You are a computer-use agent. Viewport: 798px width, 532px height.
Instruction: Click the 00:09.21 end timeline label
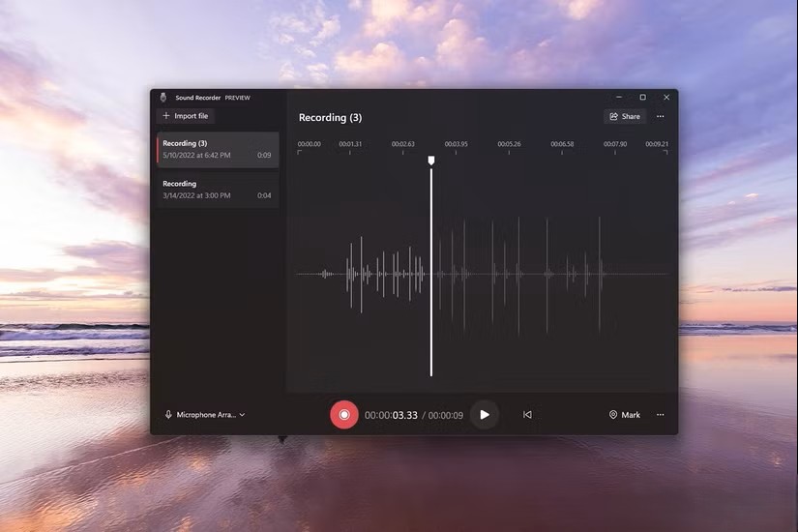657,144
